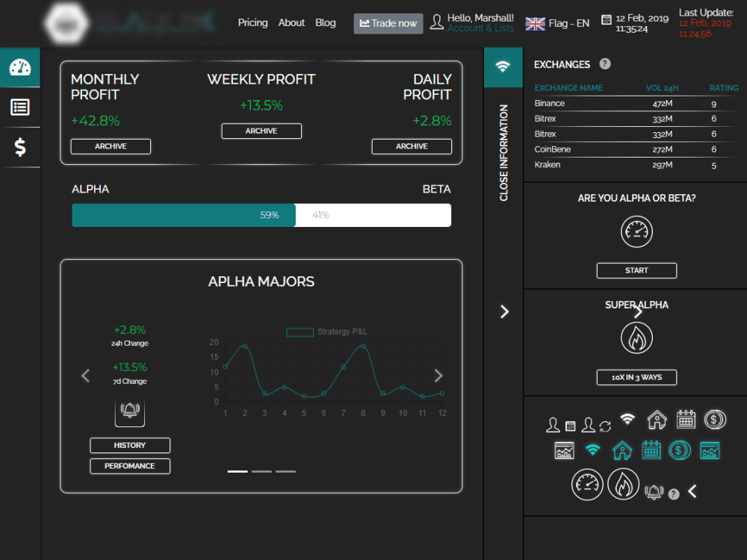The height and width of the screenshot is (560, 747).
Task: Click the +13.5% 7d Change value
Action: click(x=129, y=367)
